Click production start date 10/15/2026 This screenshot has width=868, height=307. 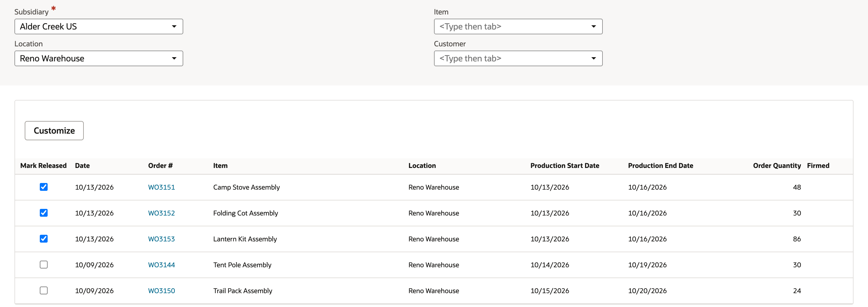(549, 291)
